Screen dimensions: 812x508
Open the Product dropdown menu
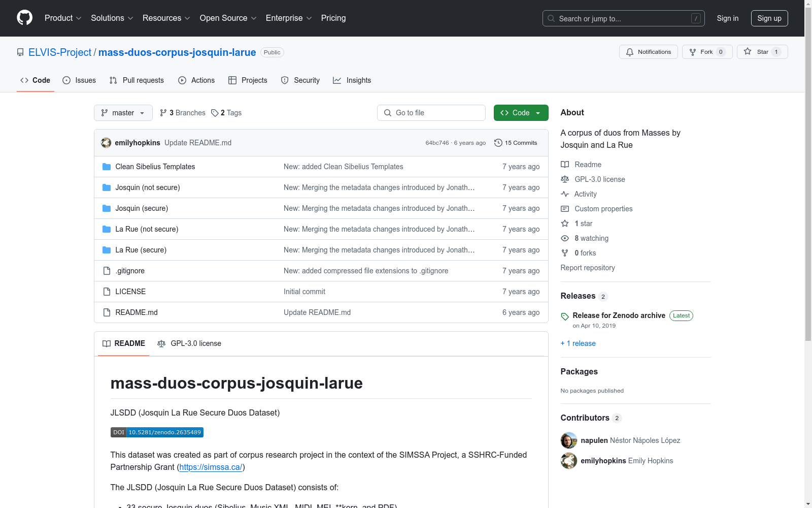coord(63,18)
